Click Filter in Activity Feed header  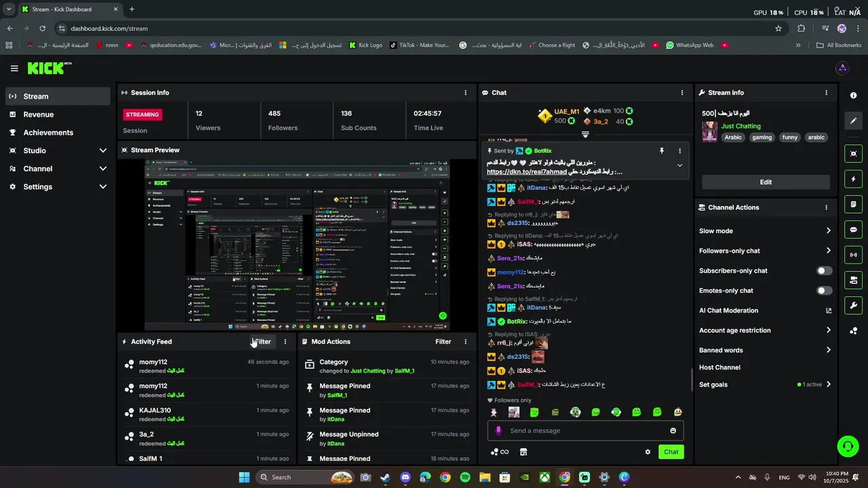262,342
